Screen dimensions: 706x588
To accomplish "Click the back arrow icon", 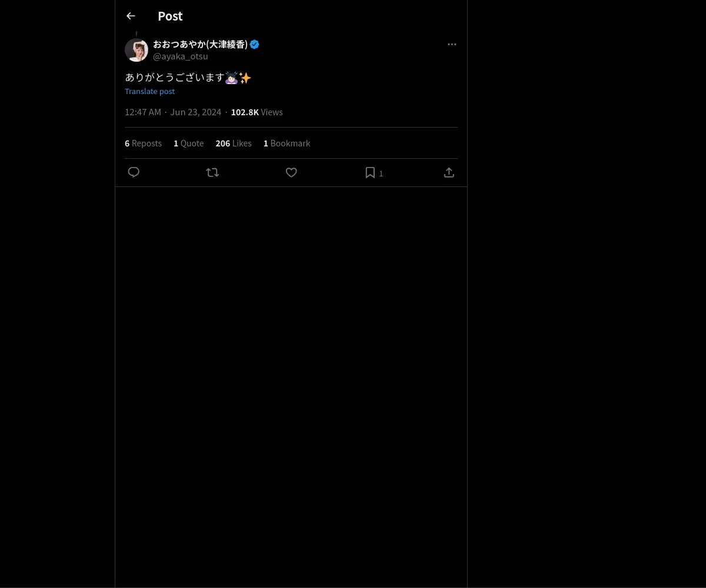I will point(131,16).
